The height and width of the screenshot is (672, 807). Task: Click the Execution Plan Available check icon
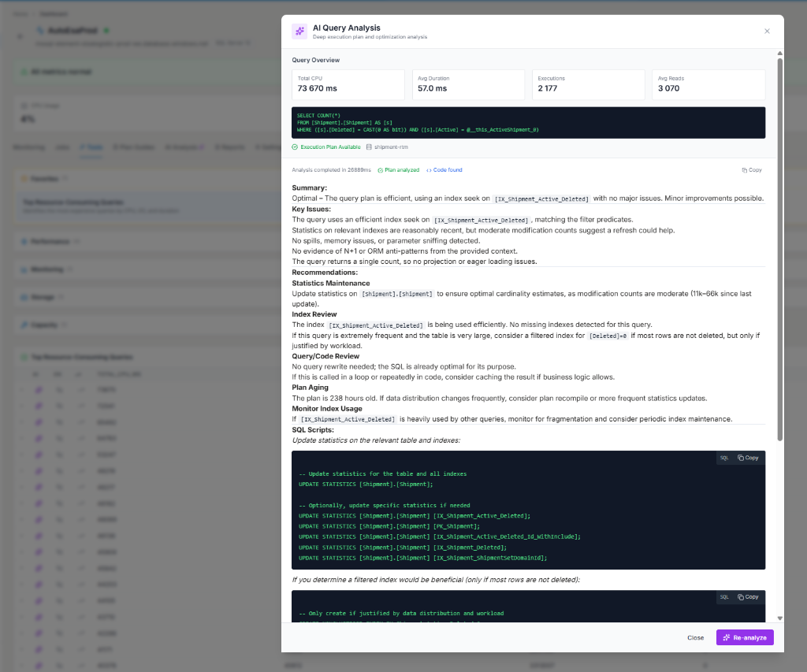(x=295, y=147)
